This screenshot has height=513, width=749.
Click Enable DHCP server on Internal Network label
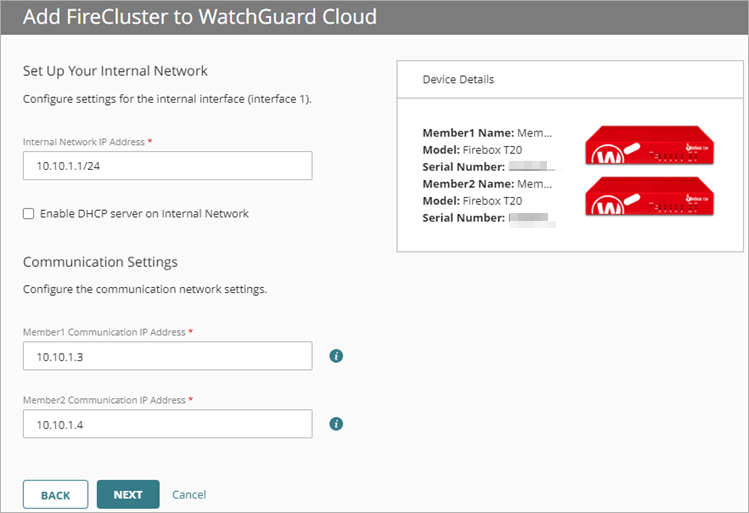coord(144,214)
